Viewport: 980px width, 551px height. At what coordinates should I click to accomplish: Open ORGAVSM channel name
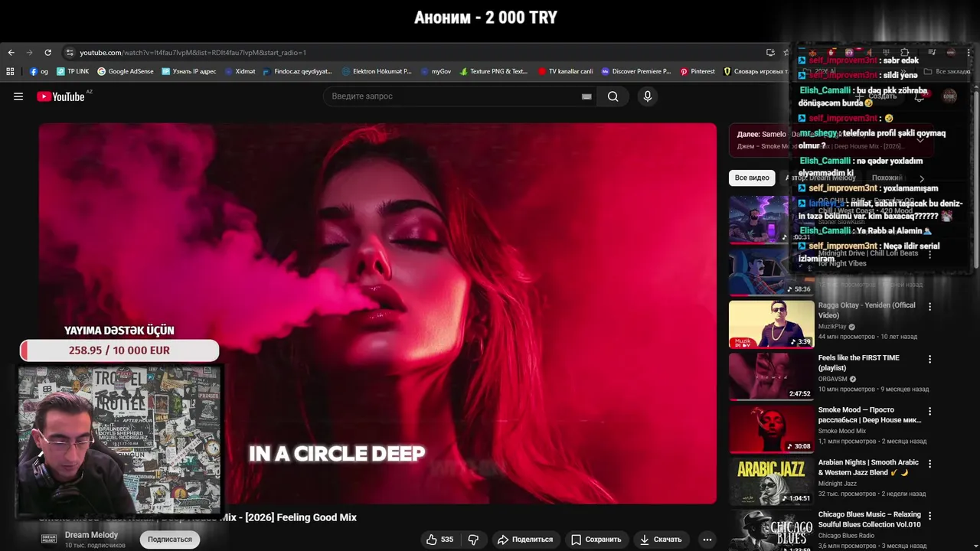[x=833, y=379]
